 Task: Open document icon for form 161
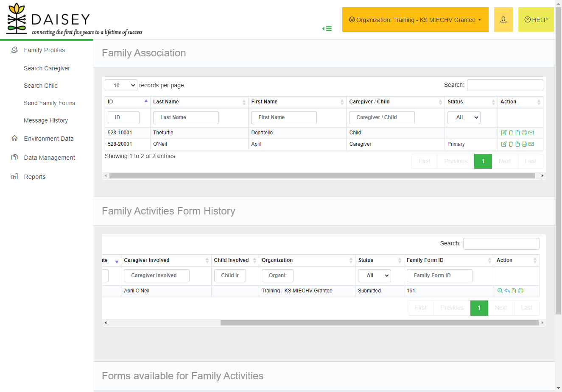514,291
